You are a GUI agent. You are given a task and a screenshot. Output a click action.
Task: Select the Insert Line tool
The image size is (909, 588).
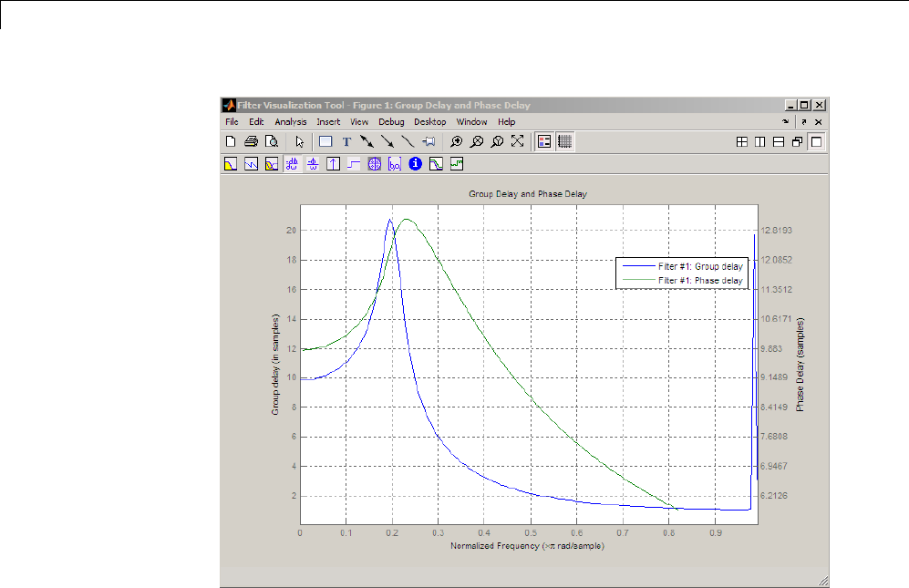(x=408, y=141)
